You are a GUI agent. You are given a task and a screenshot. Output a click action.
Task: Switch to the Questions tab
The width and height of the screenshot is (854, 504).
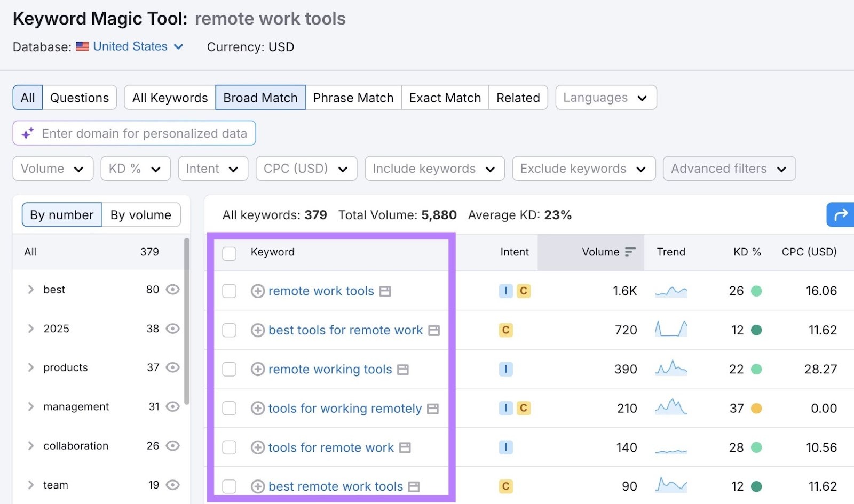point(79,97)
